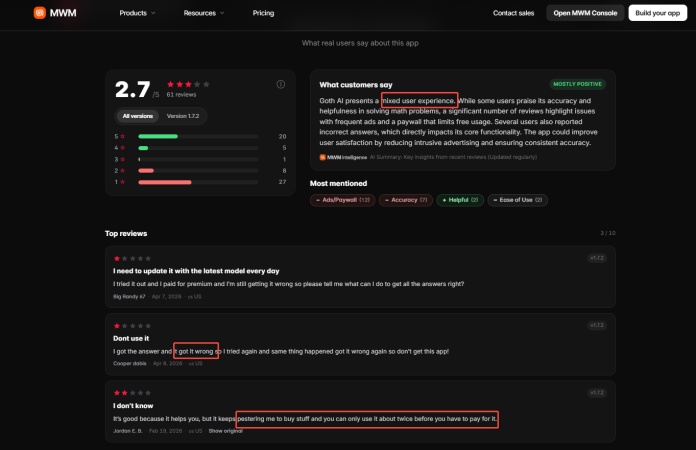
Task: Click review title 'I don't know'
Action: [133, 406]
